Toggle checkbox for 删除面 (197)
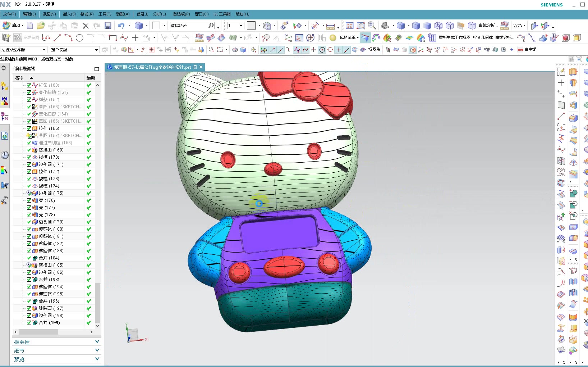The height and width of the screenshot is (367, 588). click(29, 308)
